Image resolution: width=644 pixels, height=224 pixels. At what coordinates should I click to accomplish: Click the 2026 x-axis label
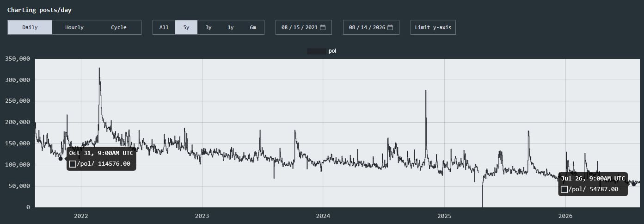pyautogui.click(x=565, y=216)
